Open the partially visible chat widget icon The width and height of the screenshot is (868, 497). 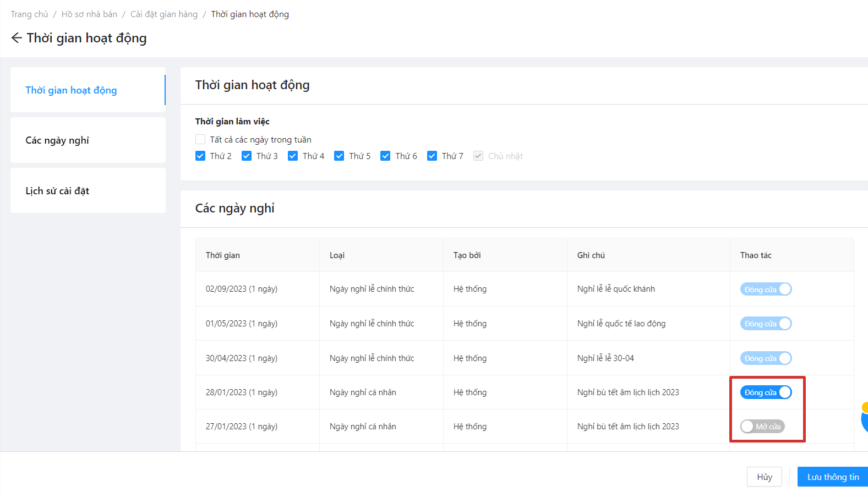tap(865, 417)
